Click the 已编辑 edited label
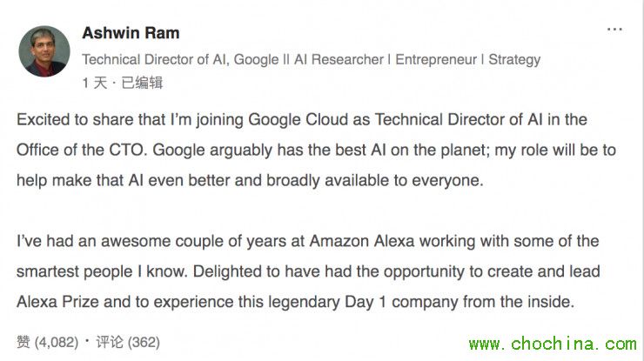The height and width of the screenshot is (361, 644). click(142, 83)
